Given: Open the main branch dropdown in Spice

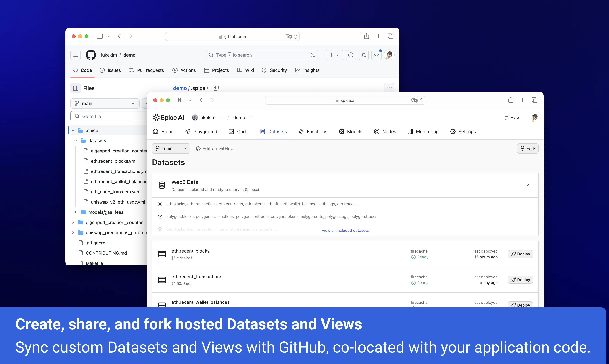Looking at the screenshot, I should (x=171, y=148).
